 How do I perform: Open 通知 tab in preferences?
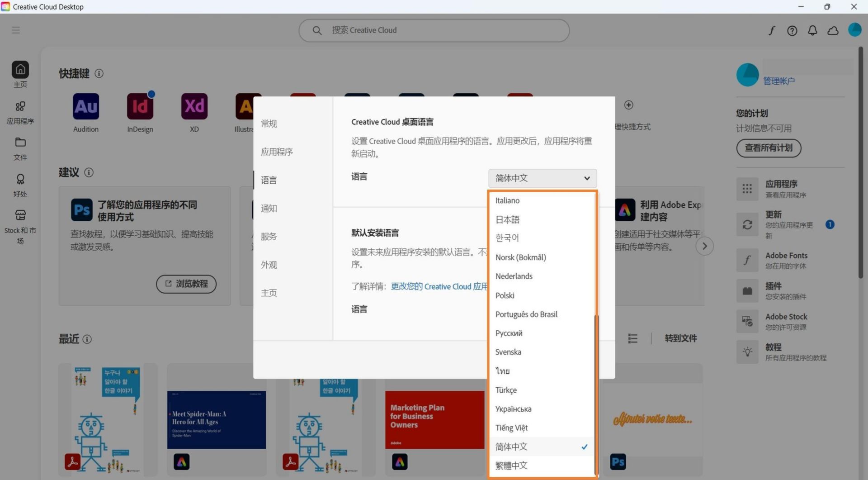[269, 209]
